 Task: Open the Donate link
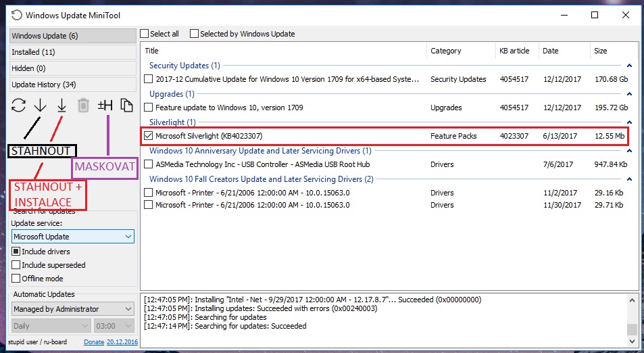94,342
